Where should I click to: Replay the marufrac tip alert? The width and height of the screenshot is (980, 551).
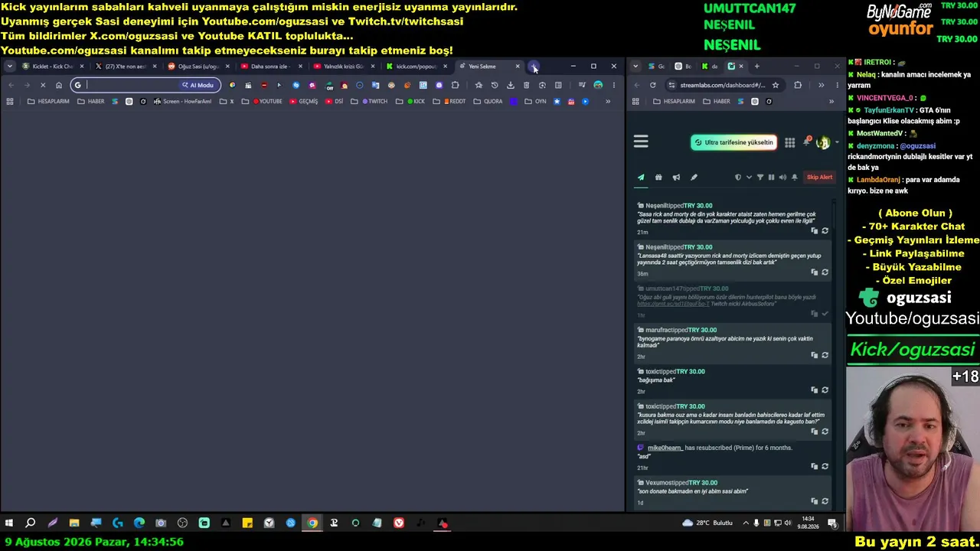(x=825, y=355)
